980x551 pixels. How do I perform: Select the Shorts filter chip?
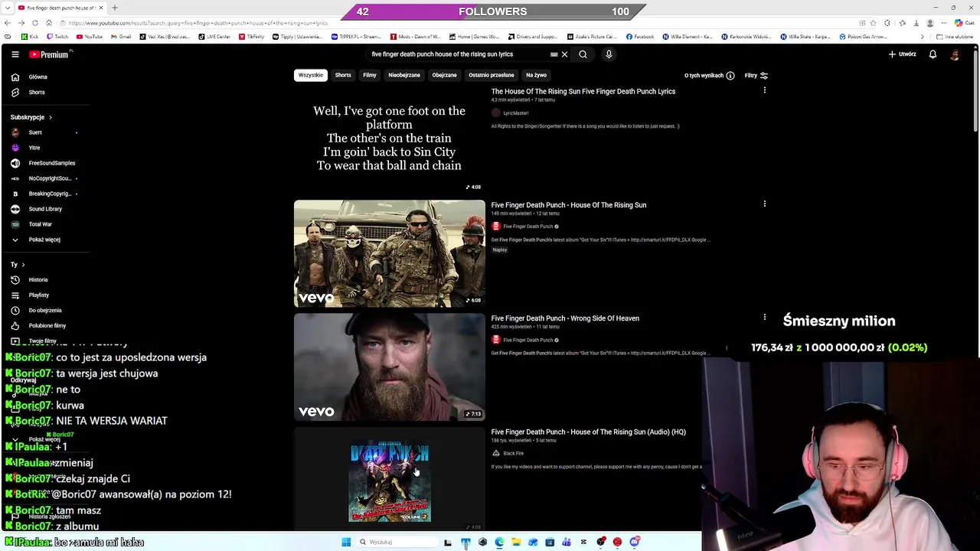(x=342, y=75)
